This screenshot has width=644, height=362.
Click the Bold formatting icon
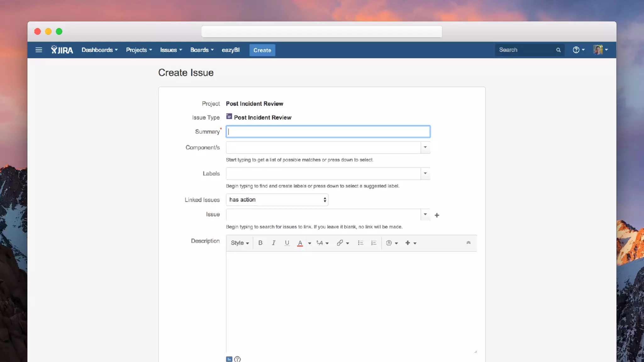tap(260, 243)
